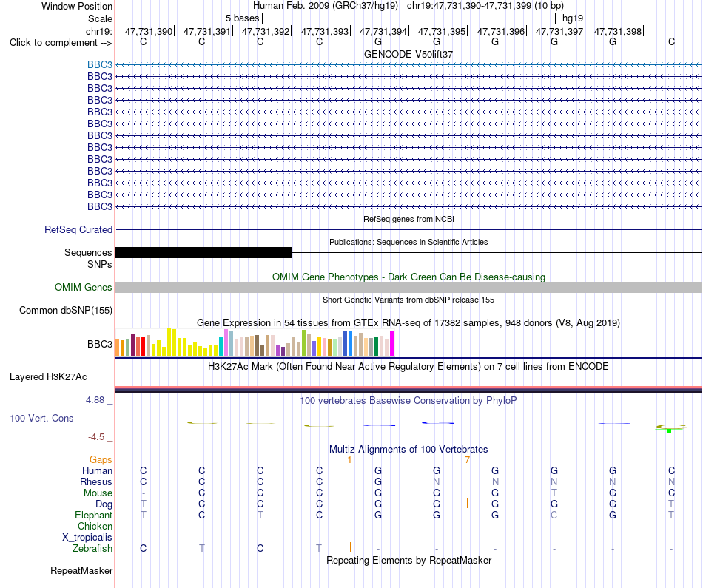This screenshot has height=588, width=703.
Task: Click the green negative PhyloP block at last base
Action: click(x=669, y=430)
